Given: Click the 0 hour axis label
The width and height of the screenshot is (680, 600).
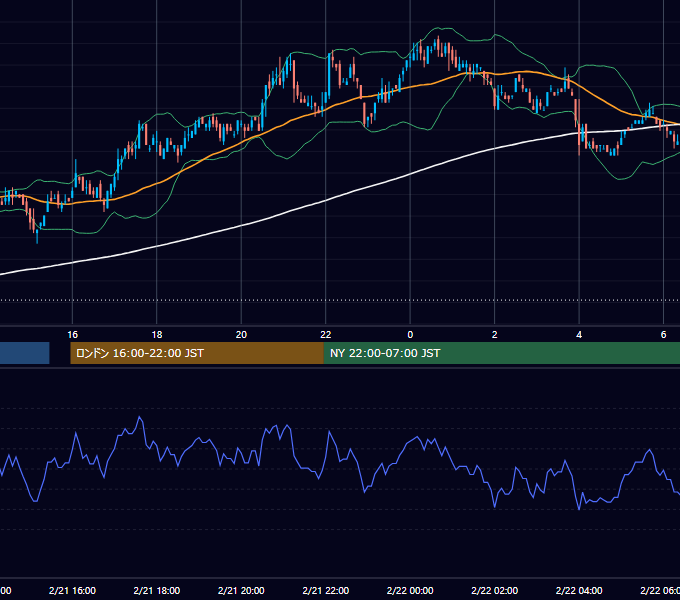Looking at the screenshot, I should [x=410, y=335].
